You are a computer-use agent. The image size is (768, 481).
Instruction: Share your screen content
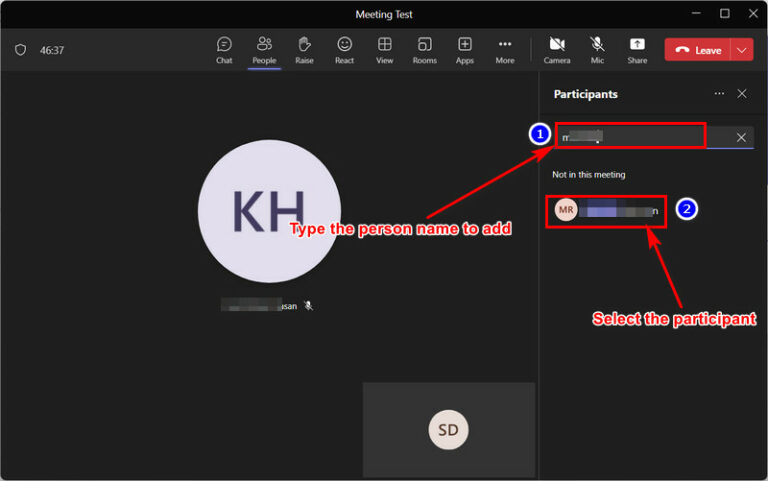[x=637, y=50]
